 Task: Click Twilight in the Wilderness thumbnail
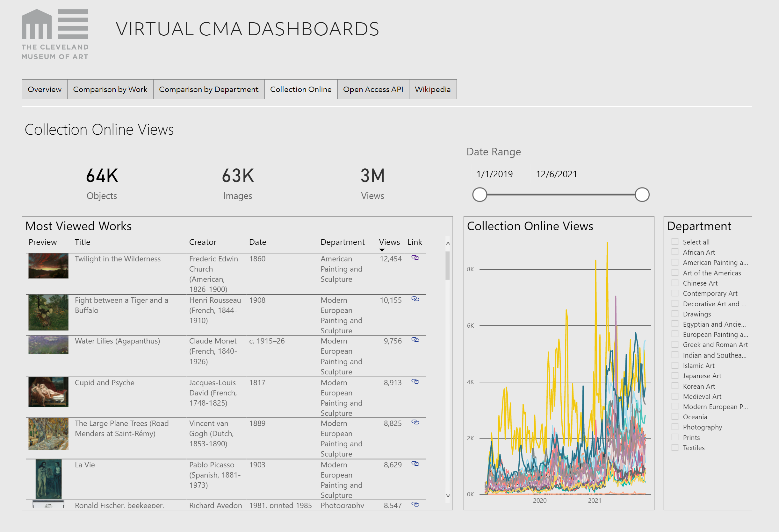point(48,266)
